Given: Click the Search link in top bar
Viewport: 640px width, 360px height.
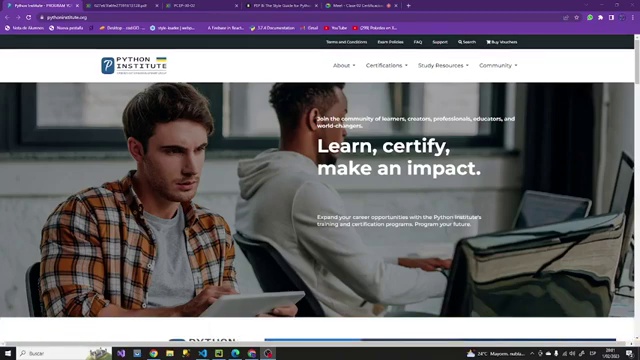Looking at the screenshot, I should tap(467, 42).
